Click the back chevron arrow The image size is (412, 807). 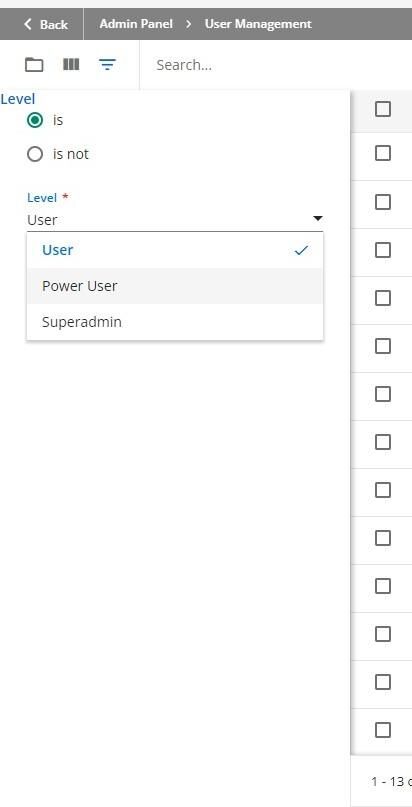(28, 24)
